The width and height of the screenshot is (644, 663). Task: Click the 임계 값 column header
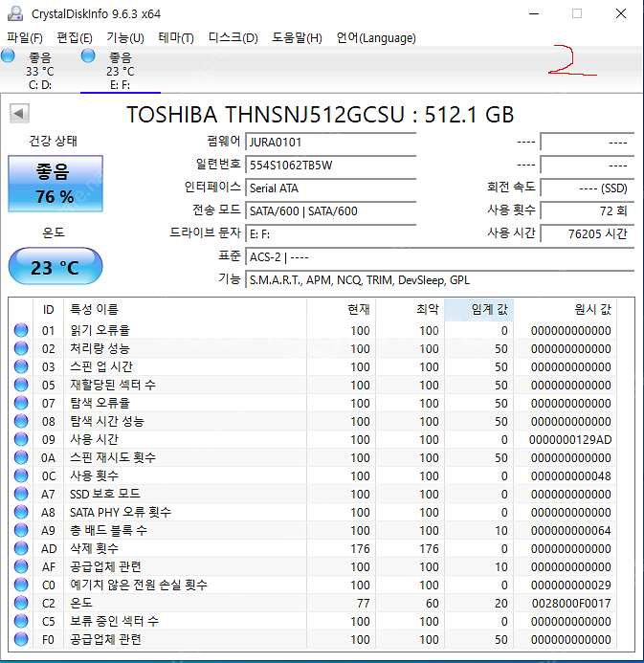coord(478,310)
